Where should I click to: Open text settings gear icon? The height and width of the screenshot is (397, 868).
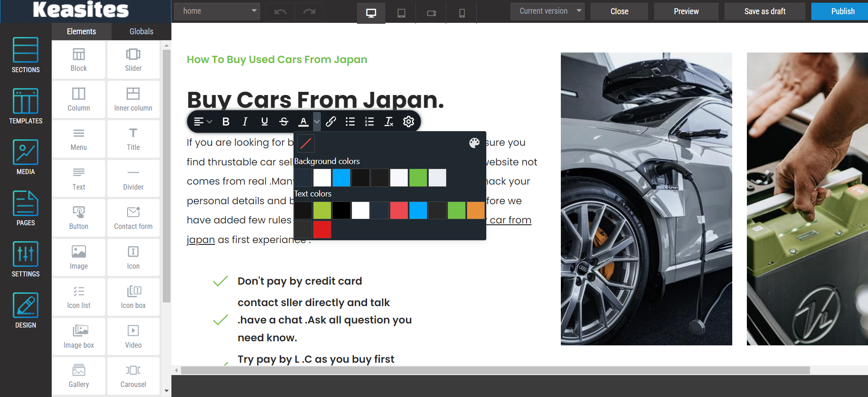point(409,122)
